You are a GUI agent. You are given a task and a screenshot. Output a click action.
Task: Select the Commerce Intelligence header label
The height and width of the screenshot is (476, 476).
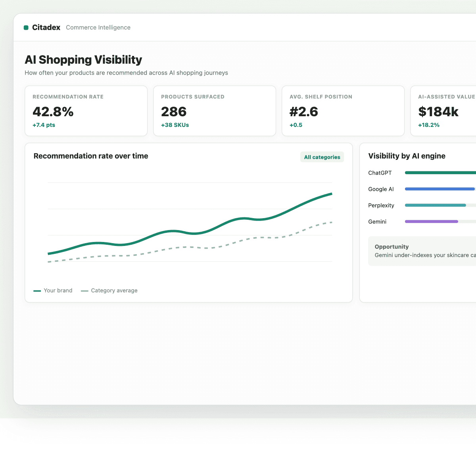(x=98, y=27)
